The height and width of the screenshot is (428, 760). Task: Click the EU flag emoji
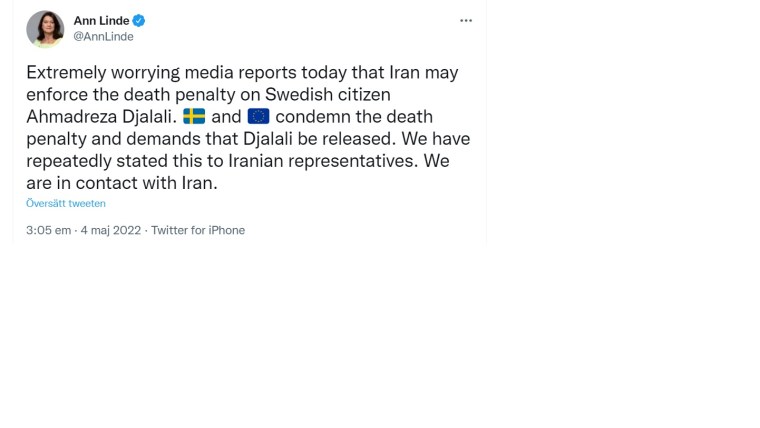point(258,117)
